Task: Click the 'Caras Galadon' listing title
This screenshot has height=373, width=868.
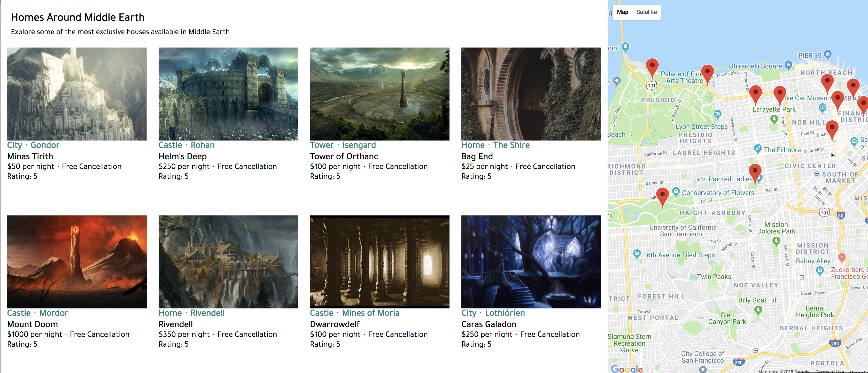Action: [x=489, y=324]
